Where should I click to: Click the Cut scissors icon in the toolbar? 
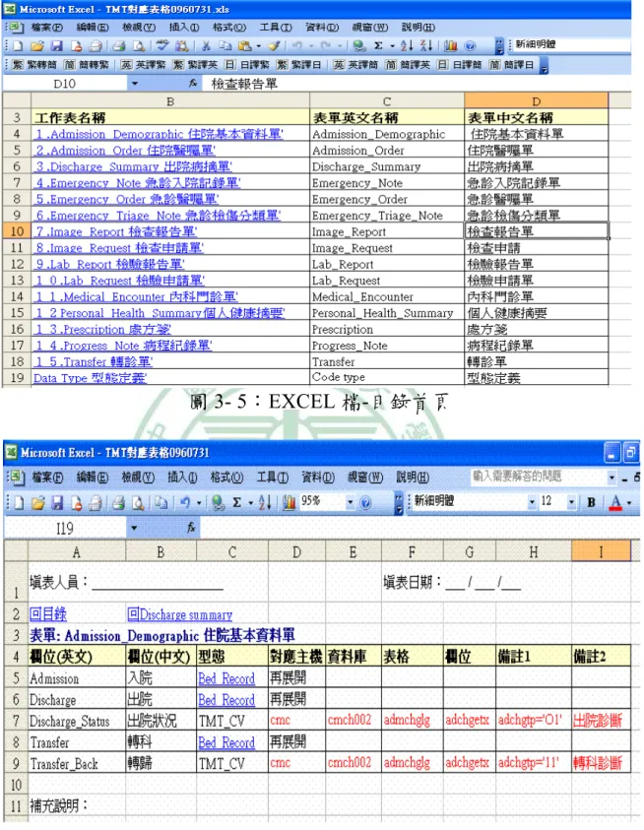[x=206, y=46]
